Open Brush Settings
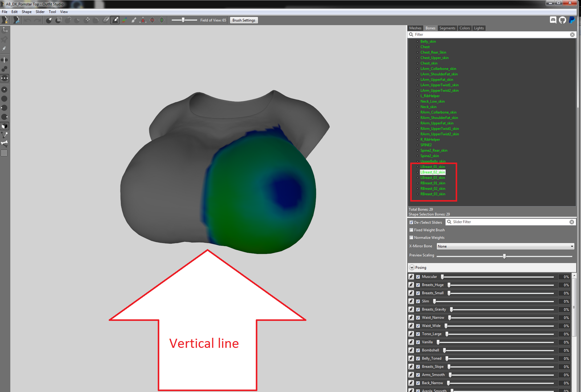 [x=244, y=20]
